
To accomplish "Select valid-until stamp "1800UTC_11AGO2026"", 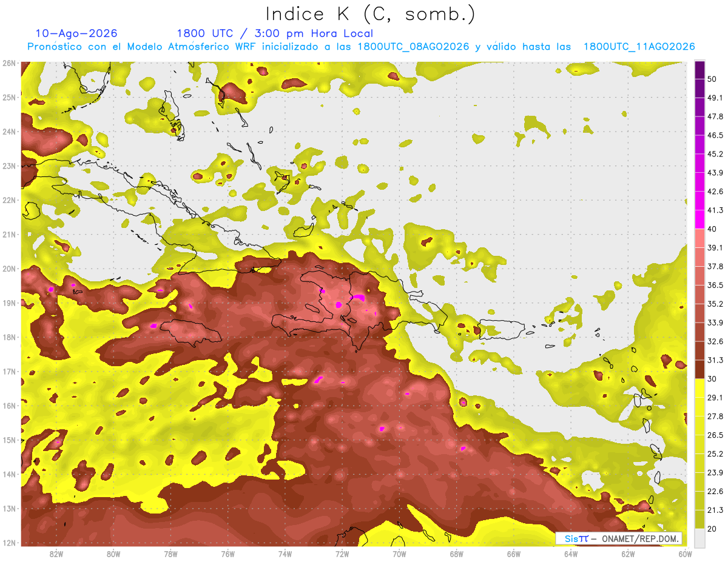I will pyautogui.click(x=639, y=47).
